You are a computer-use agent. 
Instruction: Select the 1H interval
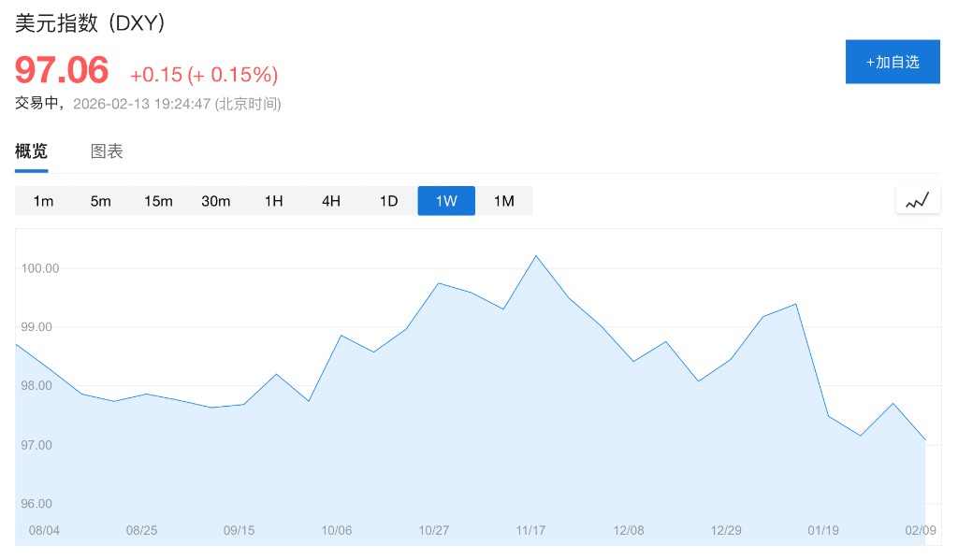tap(273, 201)
